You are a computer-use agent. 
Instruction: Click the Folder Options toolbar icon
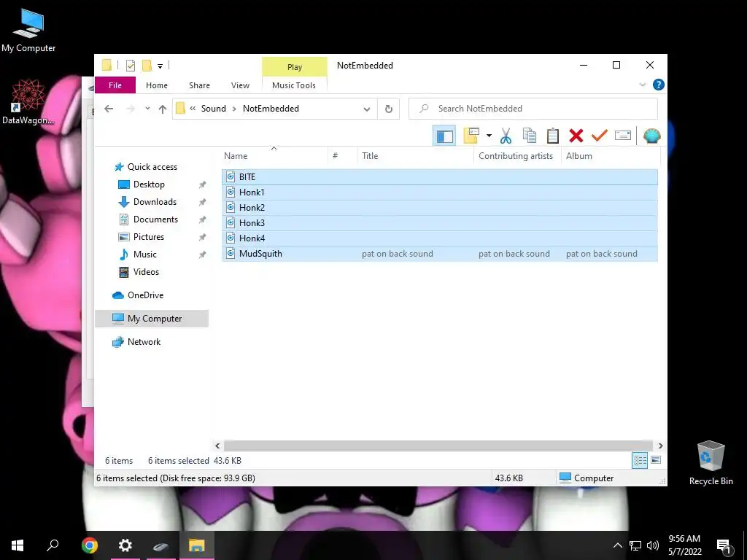coord(471,136)
